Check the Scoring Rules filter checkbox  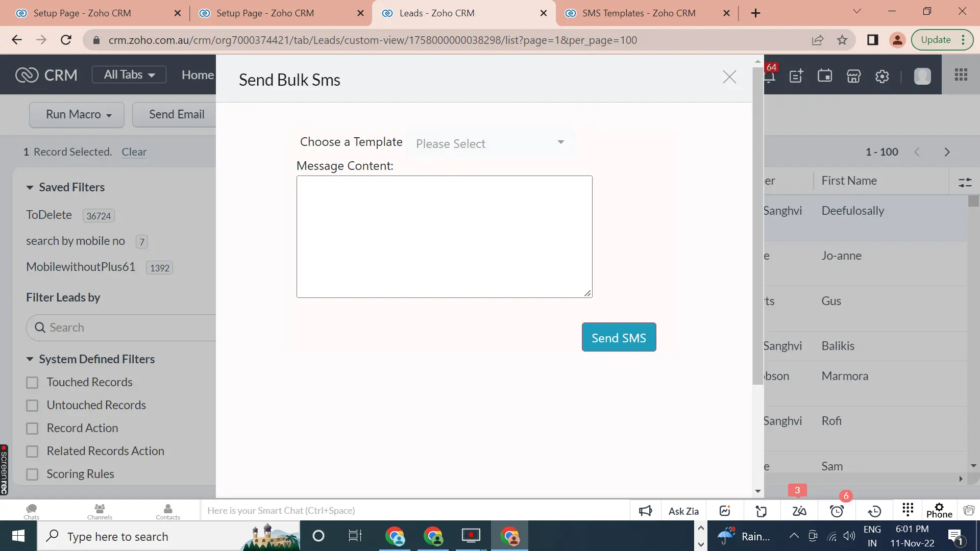pos(33,474)
